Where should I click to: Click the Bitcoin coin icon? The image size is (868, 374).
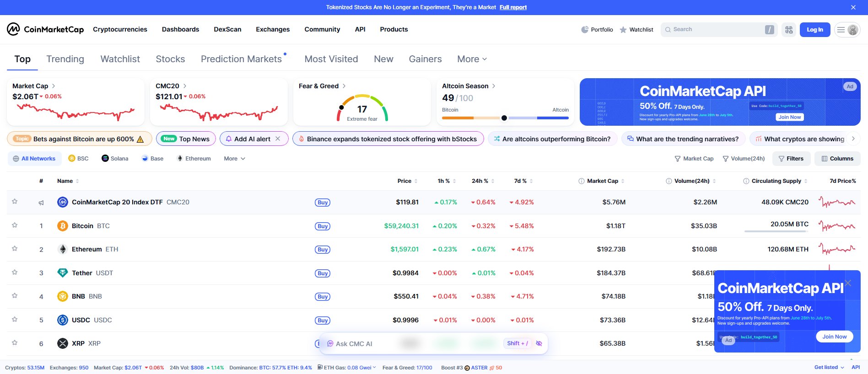tap(63, 226)
